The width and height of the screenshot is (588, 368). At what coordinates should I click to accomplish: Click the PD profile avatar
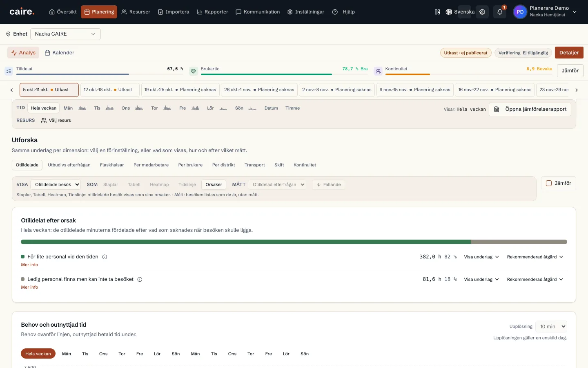520,12
